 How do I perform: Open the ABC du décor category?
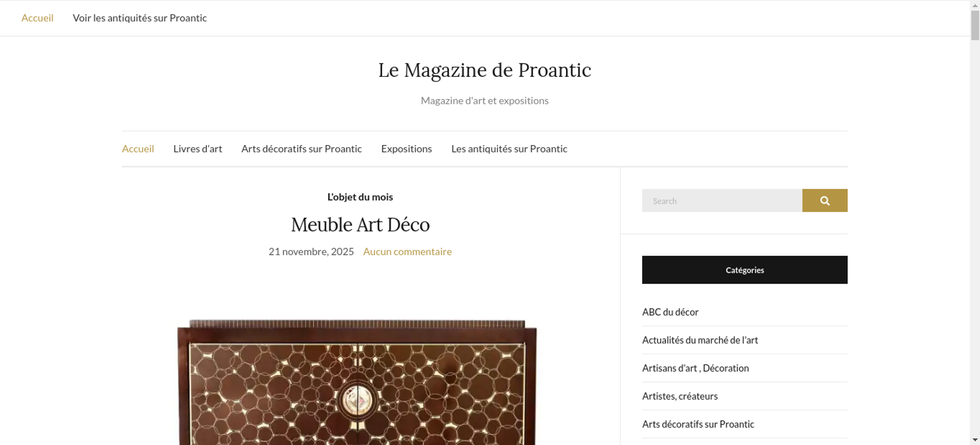(x=670, y=312)
